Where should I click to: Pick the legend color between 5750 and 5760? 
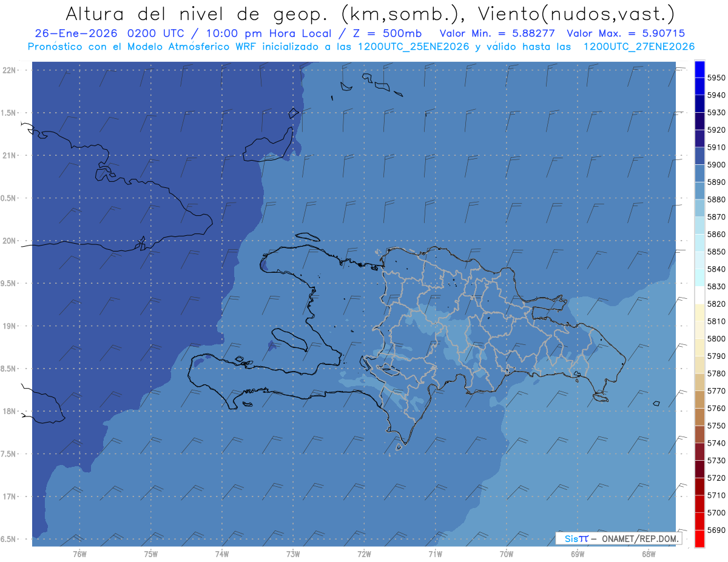point(699,417)
